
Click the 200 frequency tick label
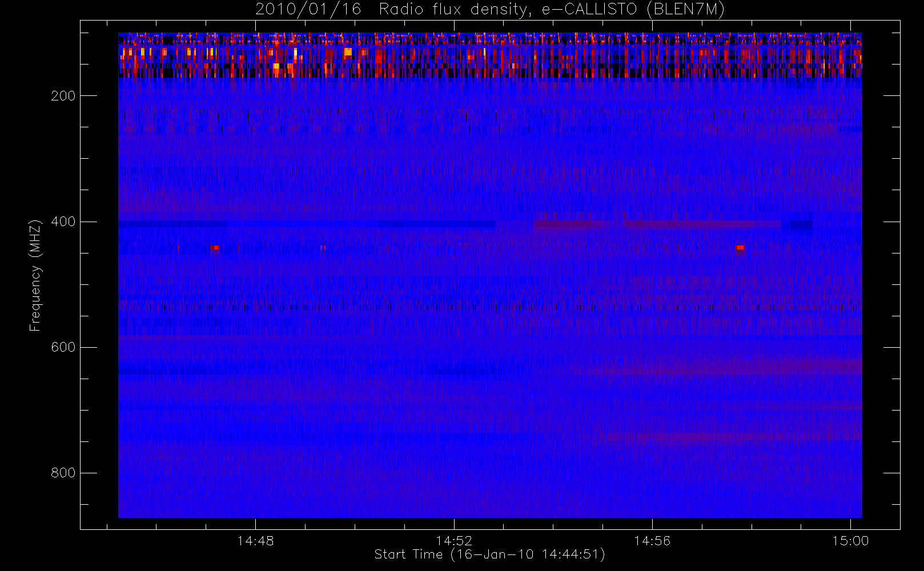click(x=63, y=96)
